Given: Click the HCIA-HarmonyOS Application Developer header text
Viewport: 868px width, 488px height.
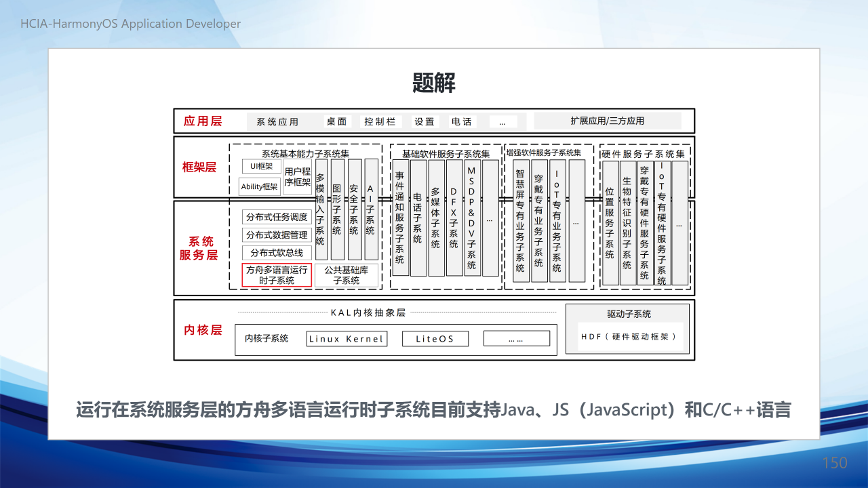Looking at the screenshot, I should (x=131, y=24).
